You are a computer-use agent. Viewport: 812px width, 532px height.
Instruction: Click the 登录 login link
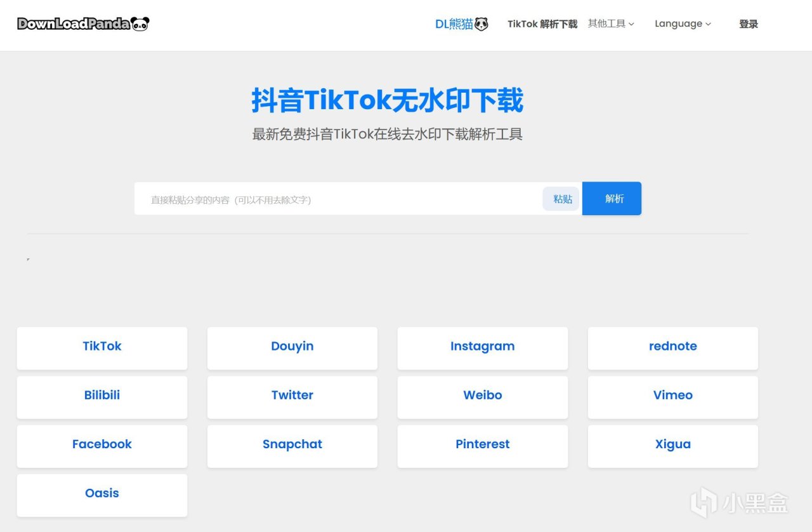tap(749, 24)
